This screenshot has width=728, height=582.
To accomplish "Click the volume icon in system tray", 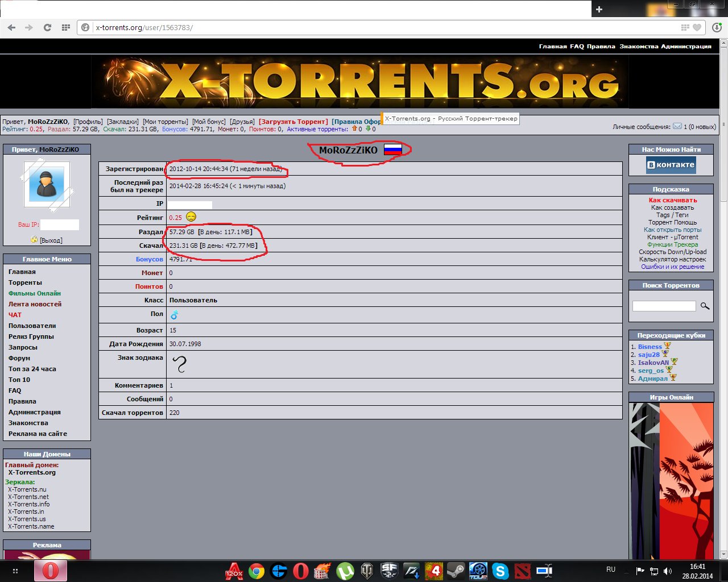I will 668,571.
